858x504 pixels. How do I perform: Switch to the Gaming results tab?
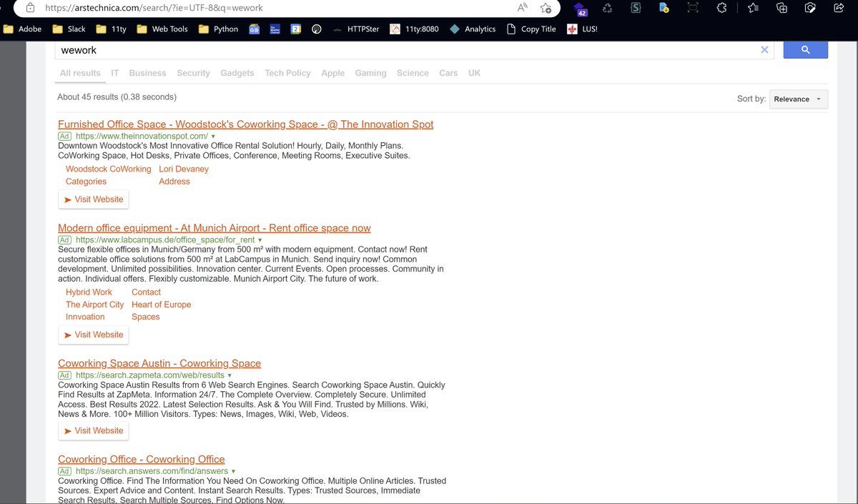point(370,73)
